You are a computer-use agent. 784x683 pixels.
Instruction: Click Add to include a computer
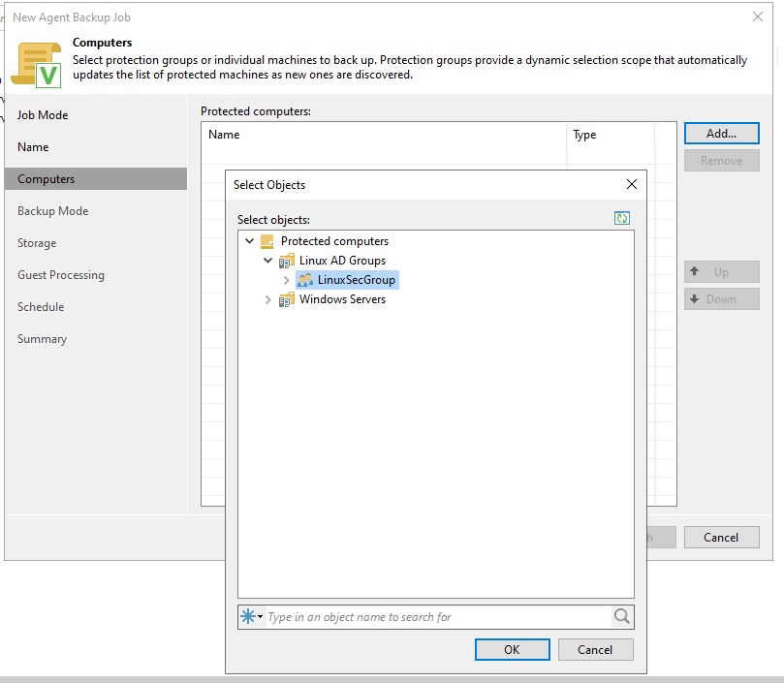pyautogui.click(x=721, y=133)
